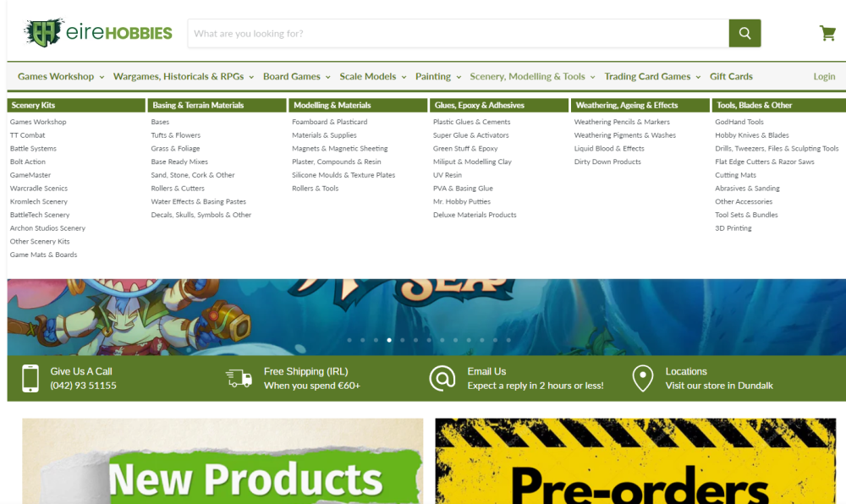The width and height of the screenshot is (846, 504).
Task: Click inside the search input field
Action: click(423, 32)
